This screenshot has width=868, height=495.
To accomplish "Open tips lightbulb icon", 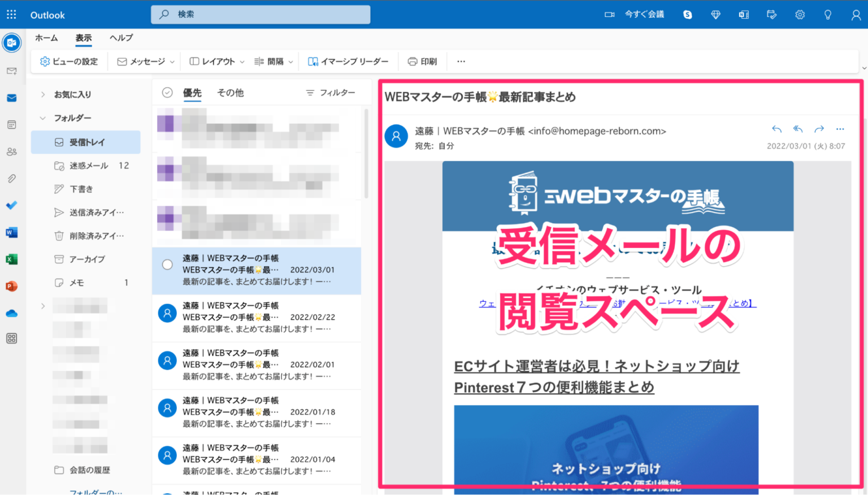I will [828, 15].
